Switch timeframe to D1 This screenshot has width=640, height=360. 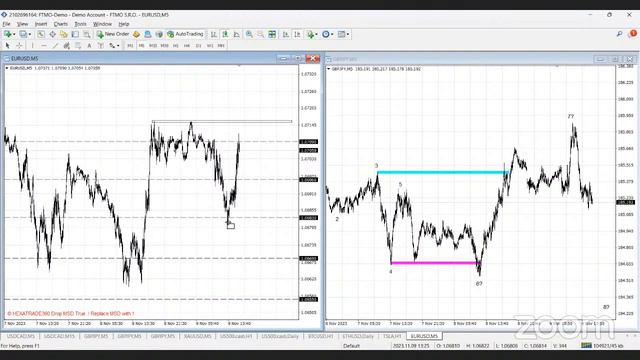198,46
